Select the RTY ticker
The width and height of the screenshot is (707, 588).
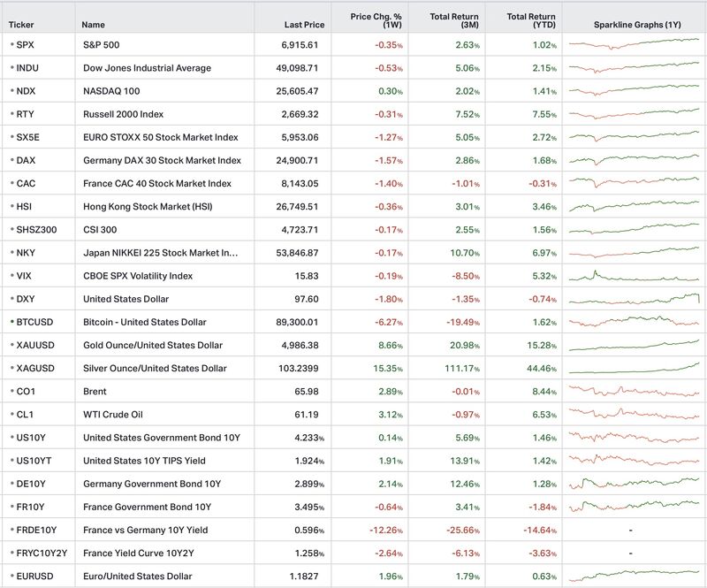pos(26,114)
